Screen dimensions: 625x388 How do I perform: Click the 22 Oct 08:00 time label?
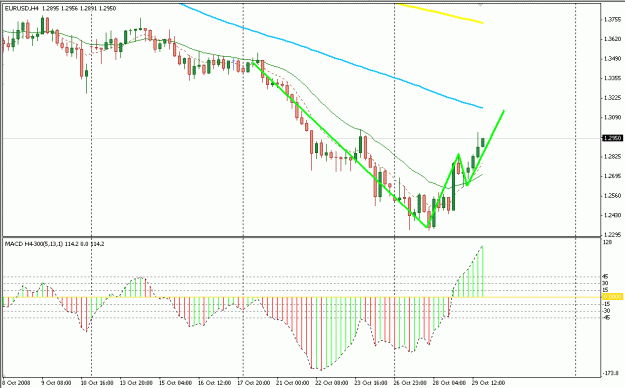pos(331,383)
